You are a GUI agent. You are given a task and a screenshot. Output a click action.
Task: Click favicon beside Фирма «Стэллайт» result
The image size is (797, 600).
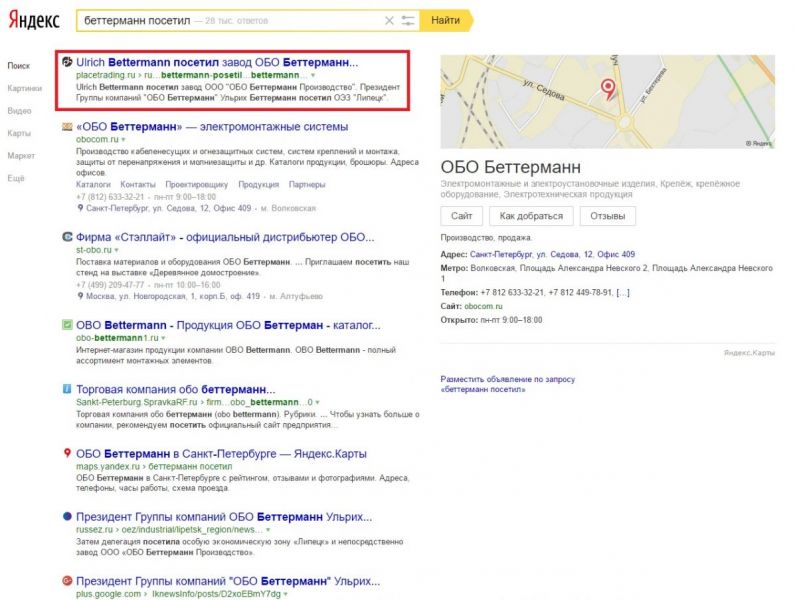(x=67, y=236)
